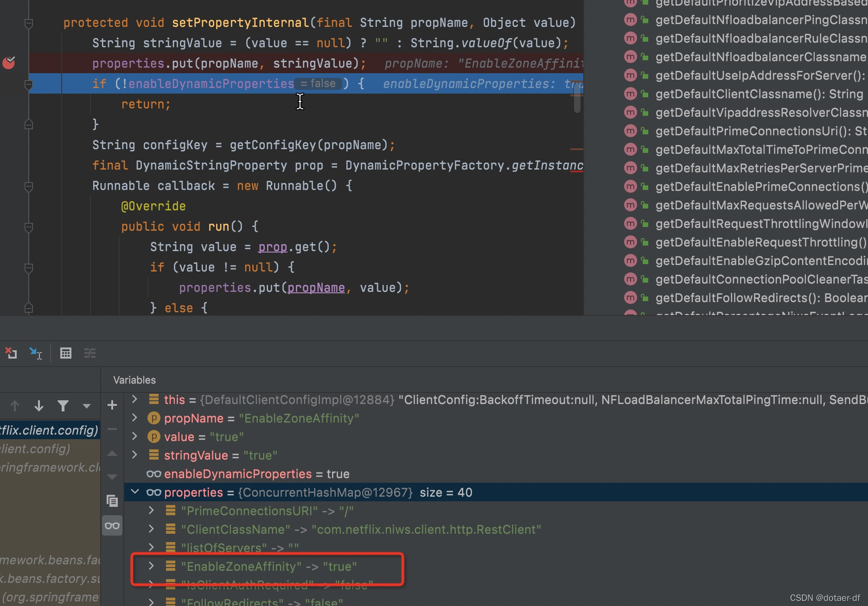Toggle the glasses icon to show watches inline
868x606 pixels.
(112, 525)
